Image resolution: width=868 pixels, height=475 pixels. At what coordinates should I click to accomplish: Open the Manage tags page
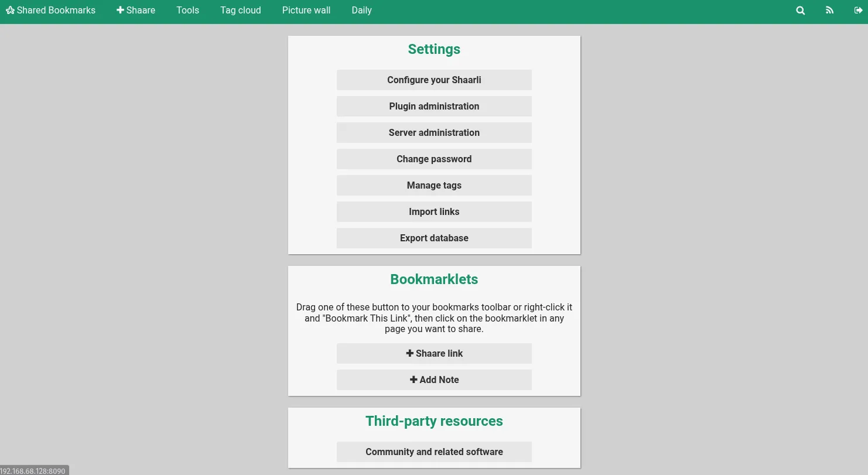tap(434, 185)
